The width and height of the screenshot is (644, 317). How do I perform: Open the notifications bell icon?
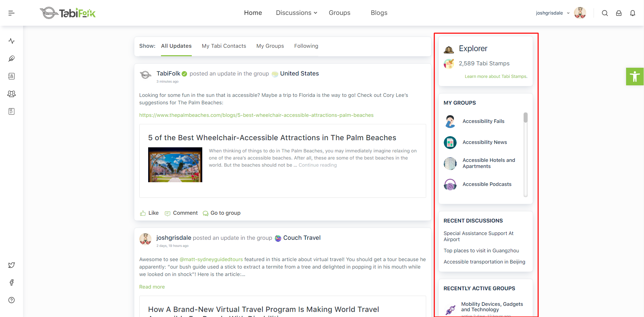632,13
